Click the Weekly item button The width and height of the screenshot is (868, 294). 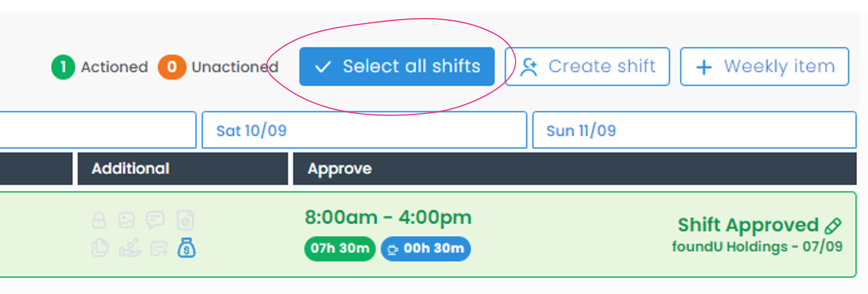point(764,67)
